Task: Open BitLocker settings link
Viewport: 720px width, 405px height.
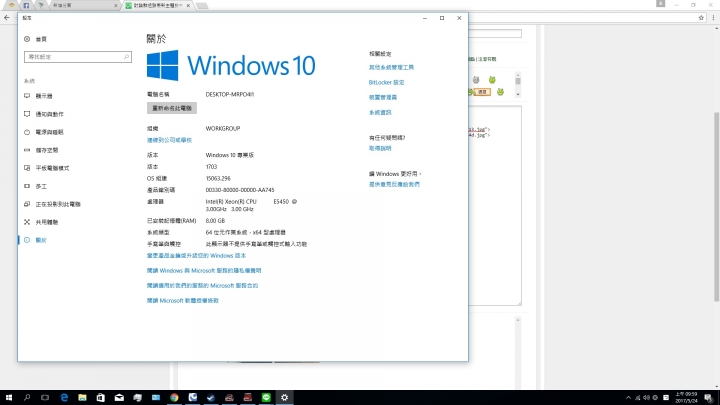Action: [x=387, y=83]
